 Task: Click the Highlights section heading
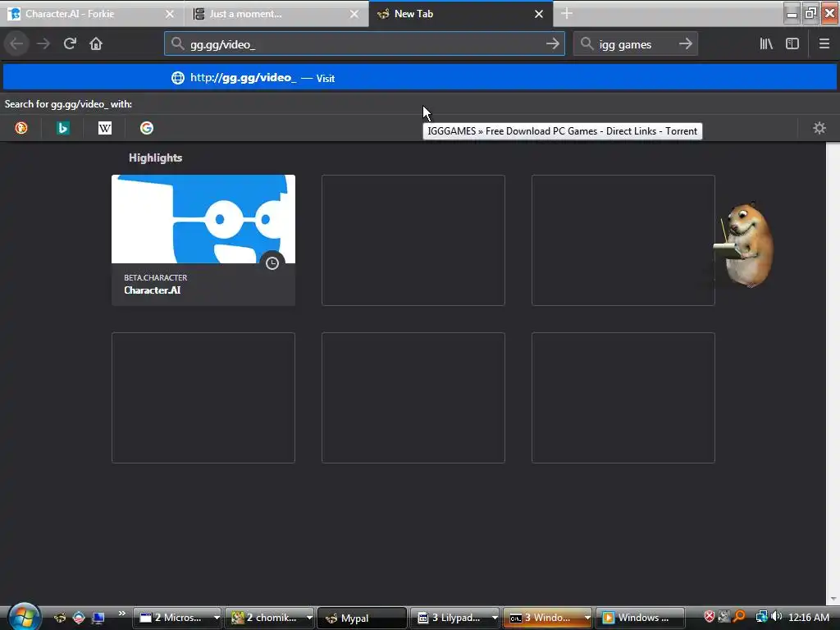[x=155, y=157]
